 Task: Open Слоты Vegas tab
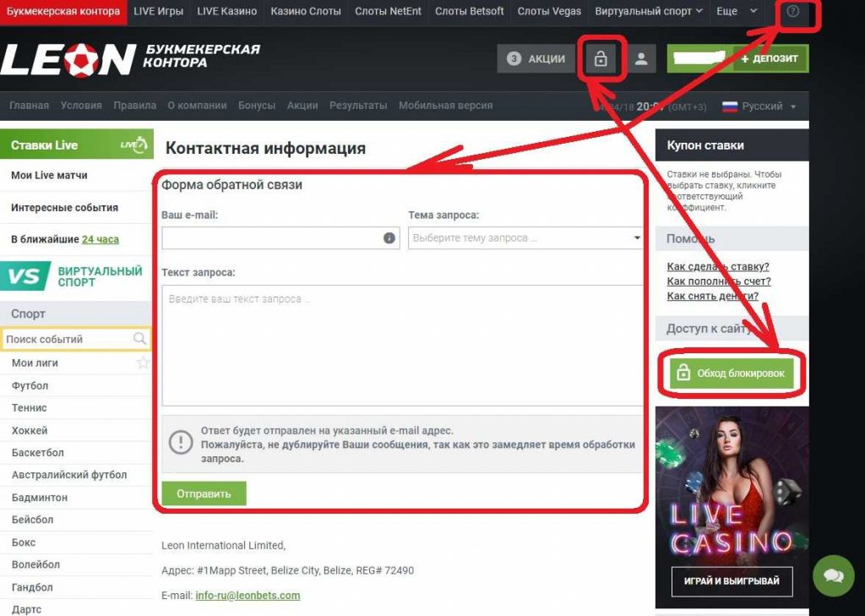(549, 11)
